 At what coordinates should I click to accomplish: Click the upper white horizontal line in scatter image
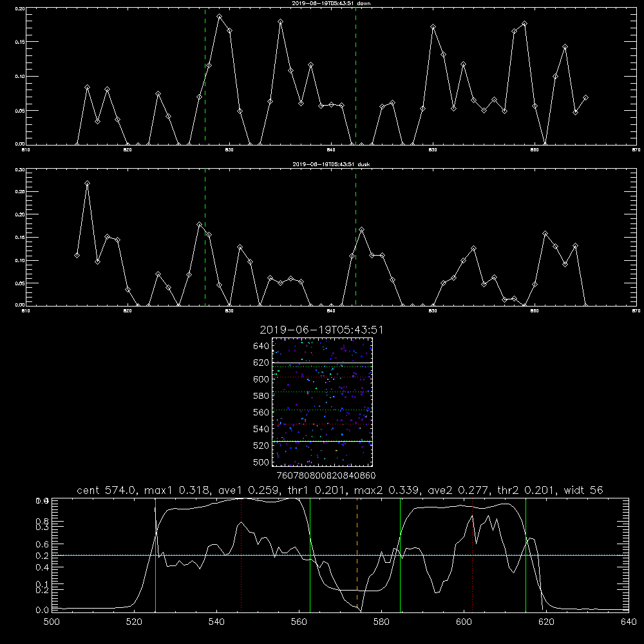pos(322,363)
